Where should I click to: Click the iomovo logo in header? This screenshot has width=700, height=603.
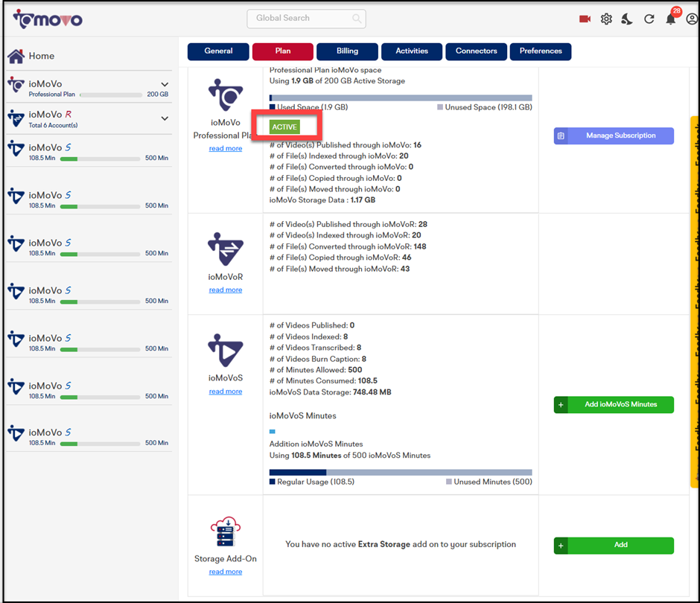(48, 19)
